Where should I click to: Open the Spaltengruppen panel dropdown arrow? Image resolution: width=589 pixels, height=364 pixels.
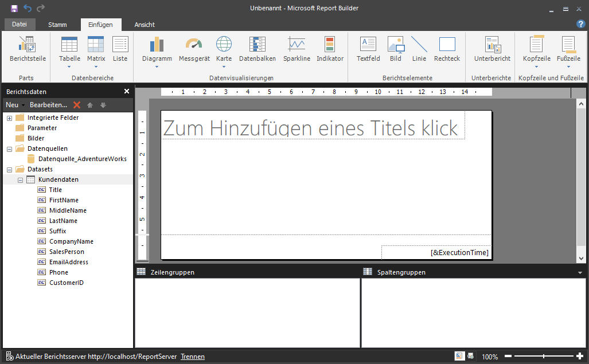tap(580, 272)
